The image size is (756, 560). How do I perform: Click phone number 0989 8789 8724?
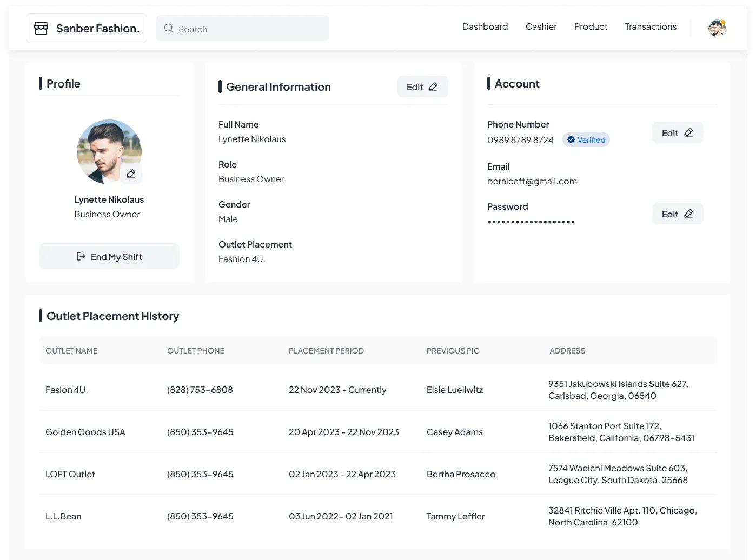pyautogui.click(x=520, y=140)
